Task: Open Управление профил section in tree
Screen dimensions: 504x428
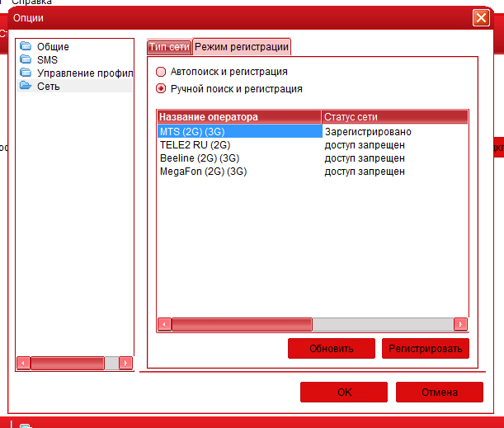Action: point(85,73)
